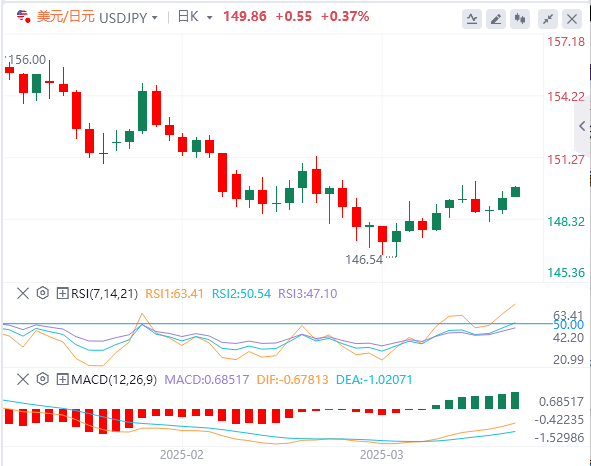Image resolution: width=591 pixels, height=466 pixels.
Task: Click the RSI2:50.54 value
Action: 241,293
